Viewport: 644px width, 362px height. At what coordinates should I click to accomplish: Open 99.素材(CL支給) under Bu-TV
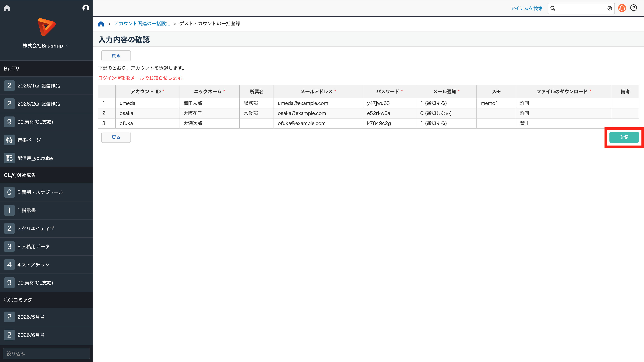pos(46,122)
